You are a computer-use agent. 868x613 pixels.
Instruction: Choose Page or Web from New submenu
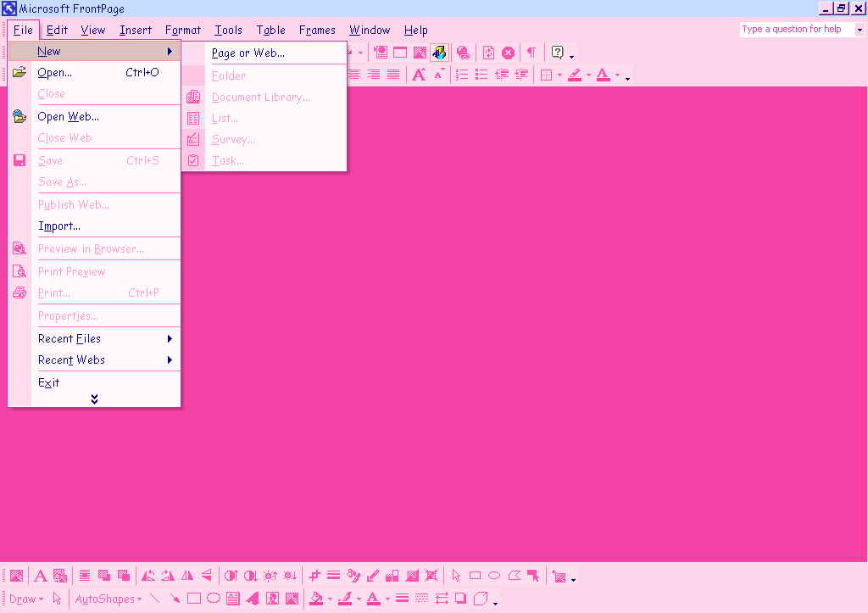click(x=248, y=53)
